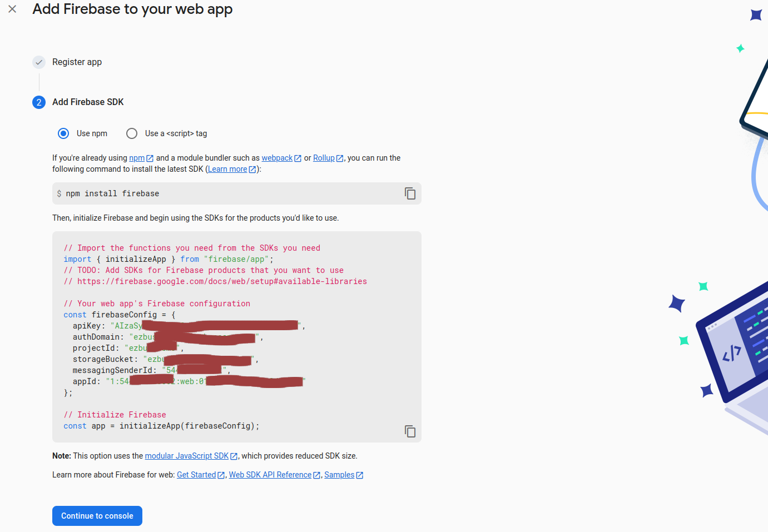Choose the Use a script tag option

[131, 133]
